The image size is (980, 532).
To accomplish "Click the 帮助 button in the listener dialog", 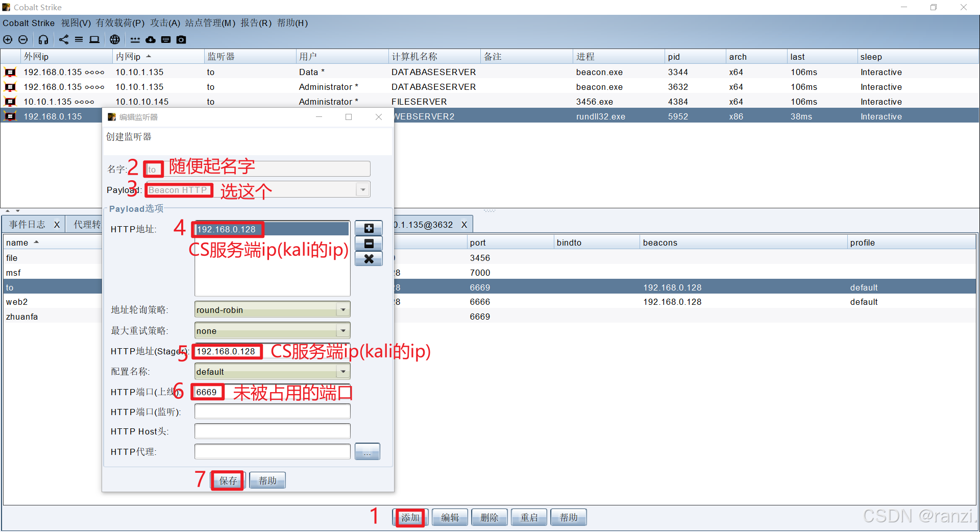I will coord(267,480).
